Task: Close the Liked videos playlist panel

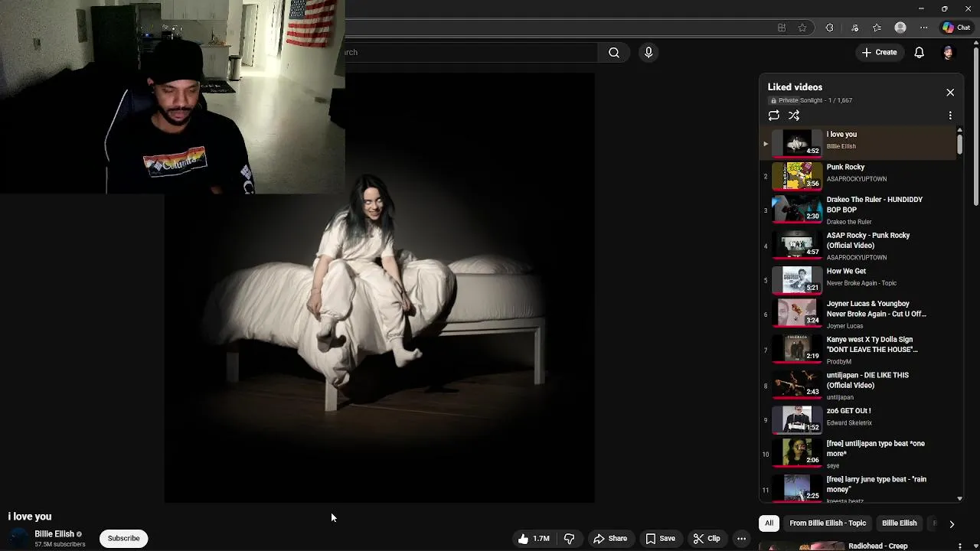Action: click(950, 93)
